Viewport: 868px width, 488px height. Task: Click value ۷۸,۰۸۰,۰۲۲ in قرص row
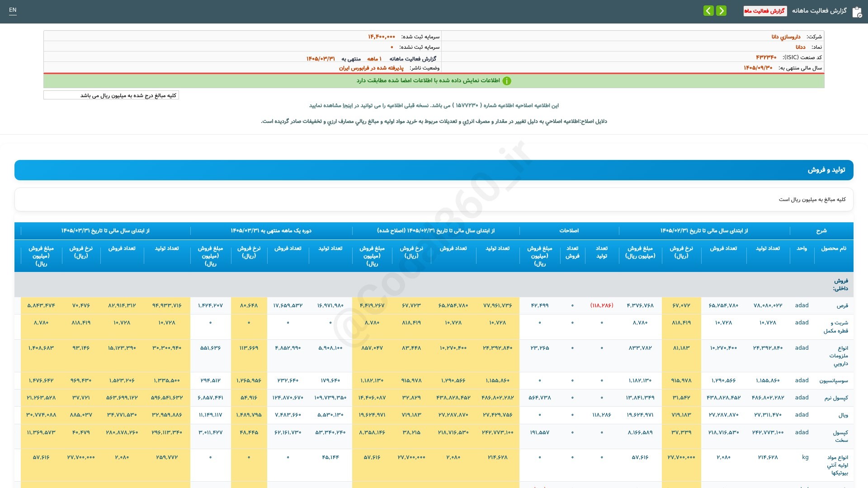pyautogui.click(x=768, y=305)
